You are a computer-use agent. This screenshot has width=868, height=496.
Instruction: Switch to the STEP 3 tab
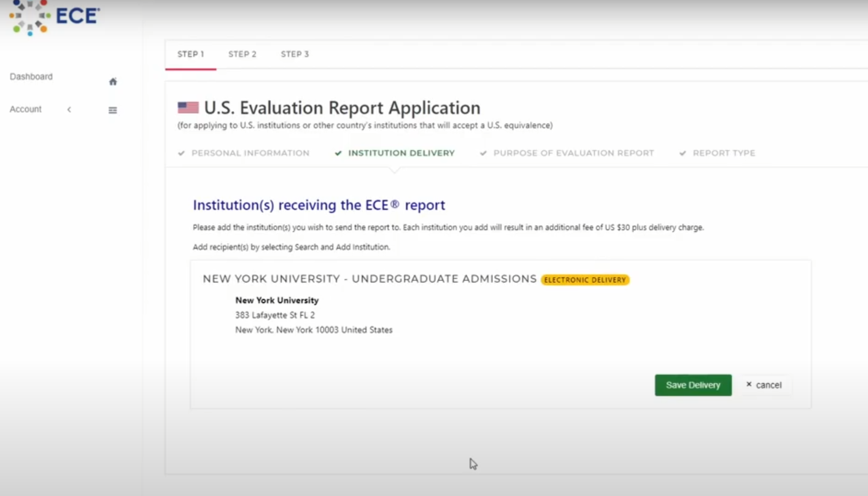[x=295, y=54]
